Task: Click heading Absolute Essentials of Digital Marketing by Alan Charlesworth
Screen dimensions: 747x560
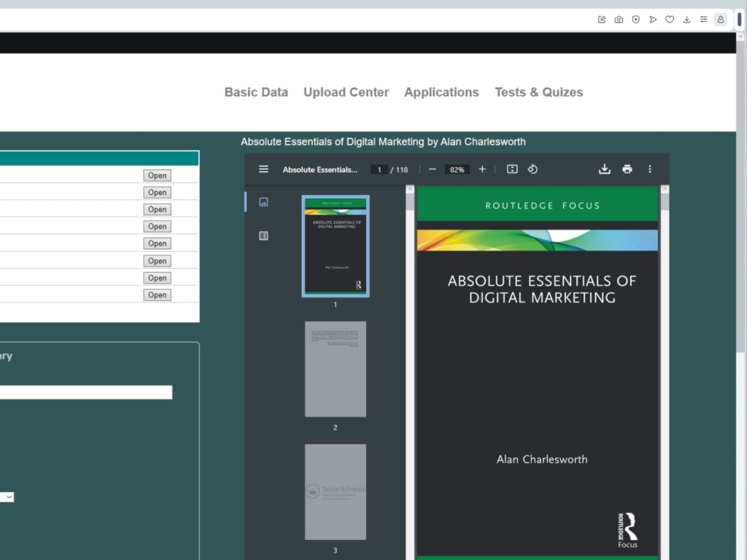Action: 383,142
